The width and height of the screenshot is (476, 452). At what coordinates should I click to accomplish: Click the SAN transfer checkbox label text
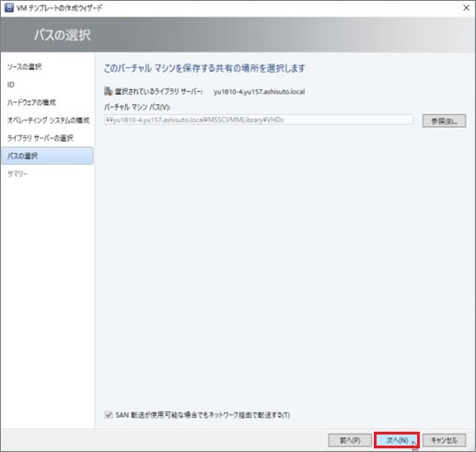coord(203,415)
